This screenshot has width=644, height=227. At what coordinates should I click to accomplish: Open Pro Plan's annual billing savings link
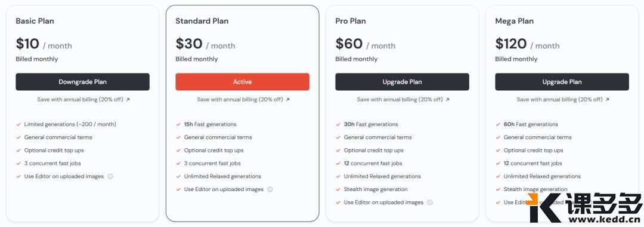pyautogui.click(x=403, y=100)
